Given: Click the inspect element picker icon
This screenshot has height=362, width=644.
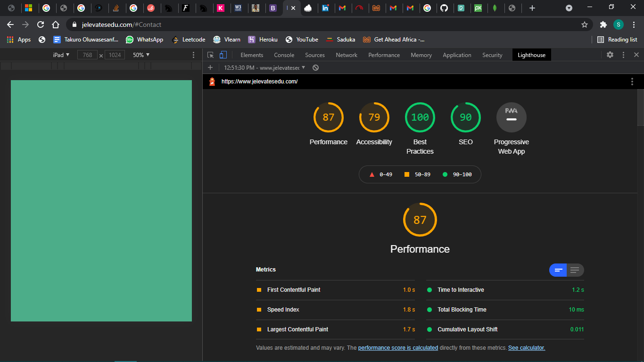Looking at the screenshot, I should click(x=210, y=55).
